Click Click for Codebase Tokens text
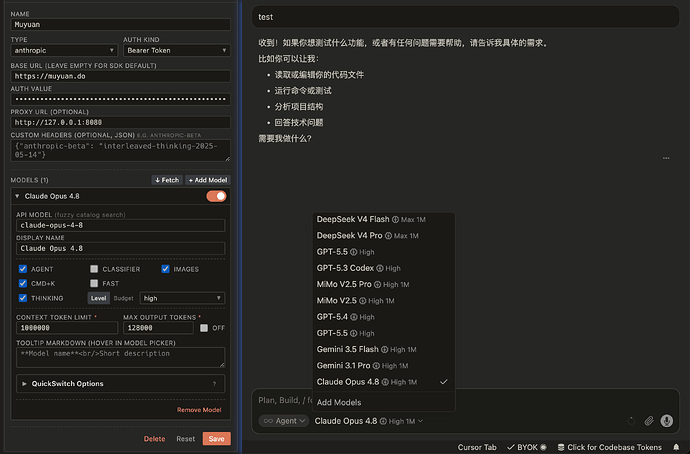 614,447
